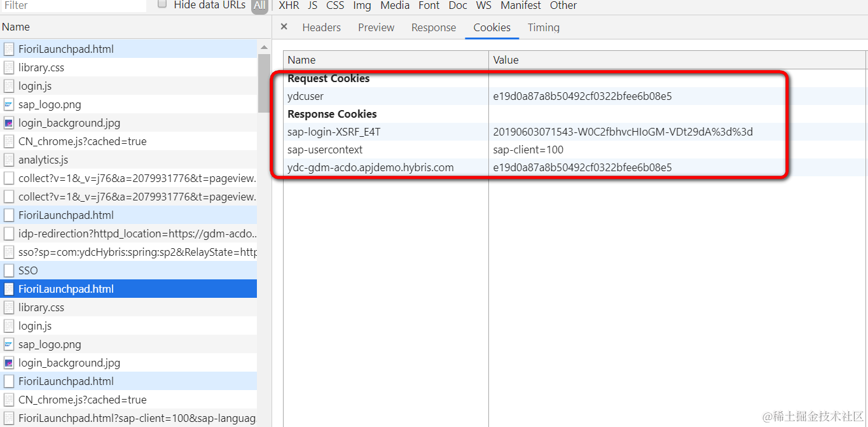The image size is (868, 427).
Task: Click the ydcuser cookie value
Action: pos(582,97)
